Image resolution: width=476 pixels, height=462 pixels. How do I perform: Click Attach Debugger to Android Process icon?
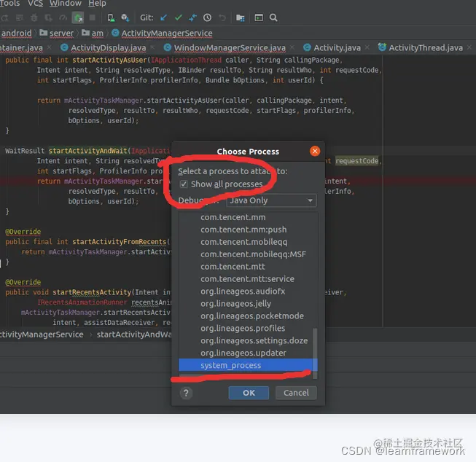click(x=78, y=17)
